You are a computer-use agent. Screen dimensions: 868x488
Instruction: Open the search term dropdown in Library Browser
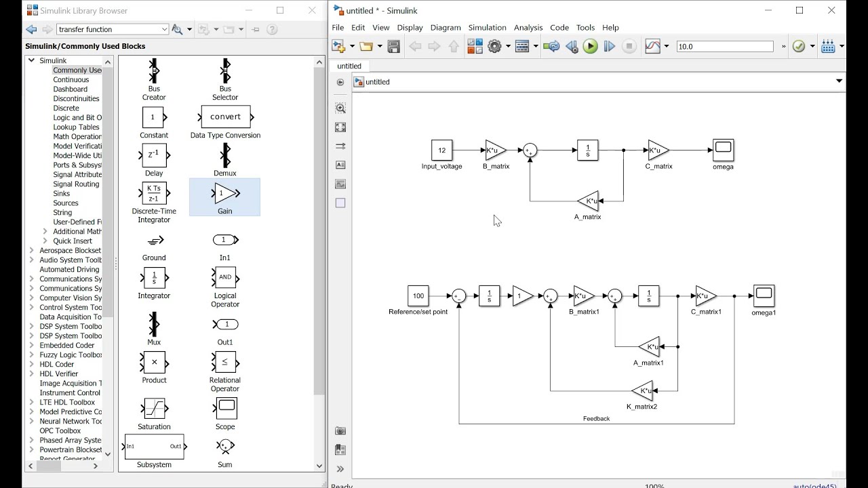164,29
